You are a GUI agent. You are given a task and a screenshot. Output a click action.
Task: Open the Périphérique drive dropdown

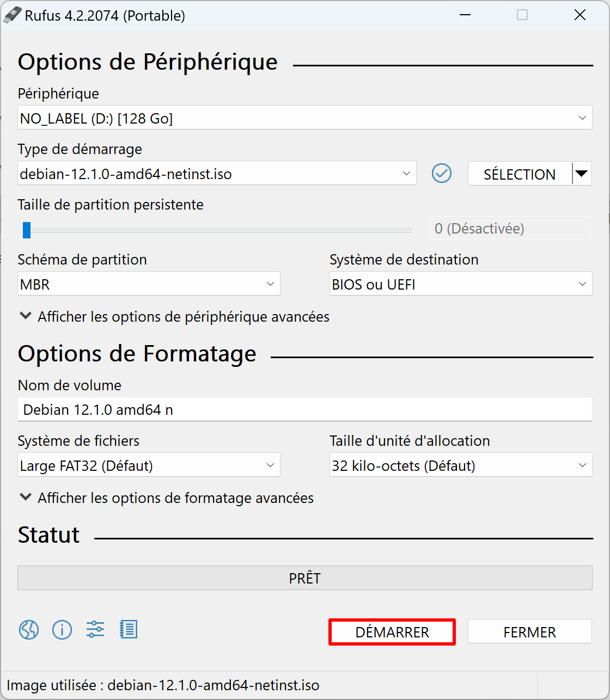(305, 118)
